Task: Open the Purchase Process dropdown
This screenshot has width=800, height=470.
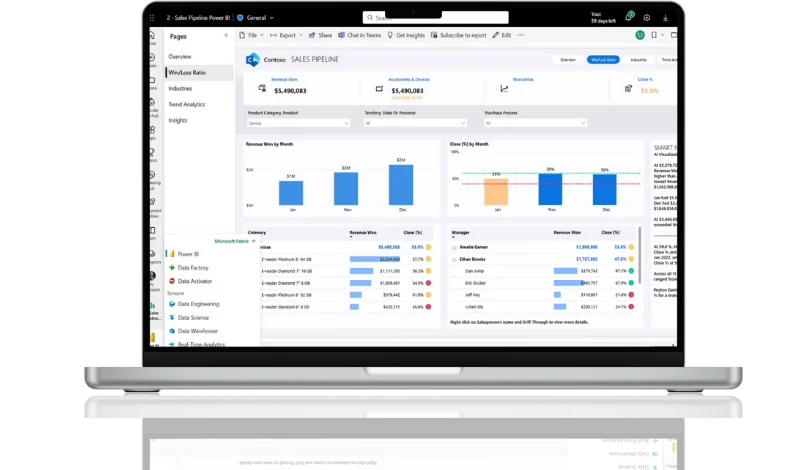Action: point(535,123)
